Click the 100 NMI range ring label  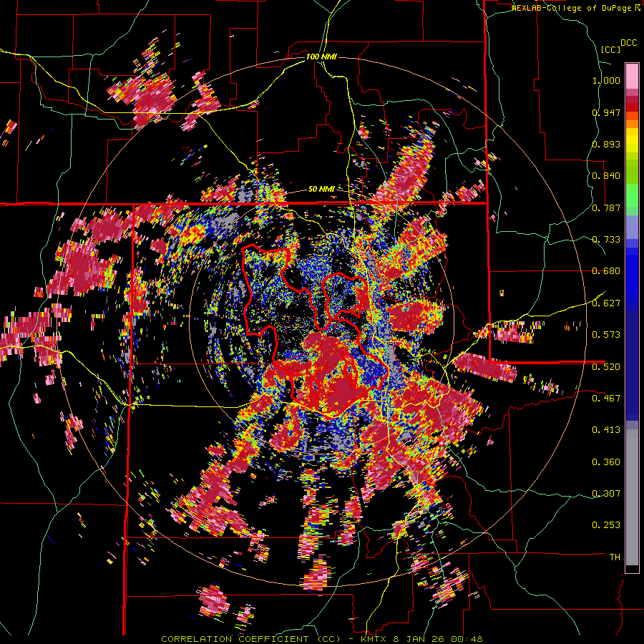pos(321,57)
